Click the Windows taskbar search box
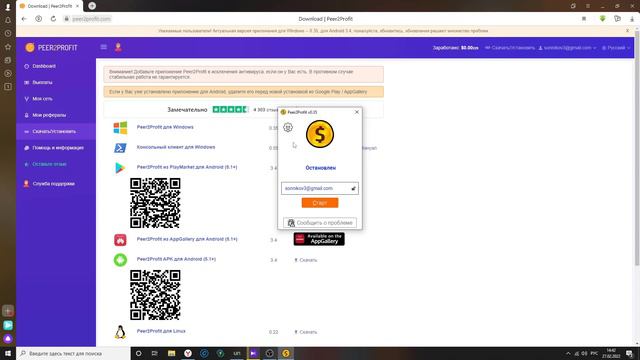640x360 pixels. pyautogui.click(x=73, y=353)
